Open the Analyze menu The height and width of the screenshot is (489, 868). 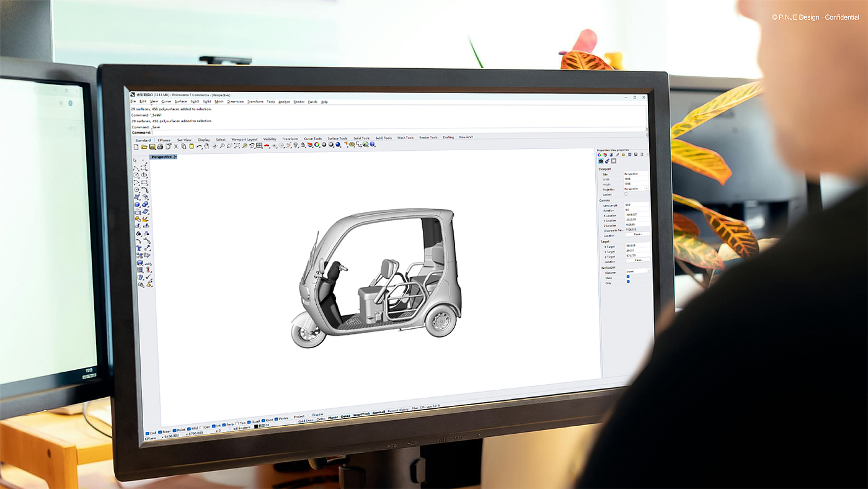284,101
